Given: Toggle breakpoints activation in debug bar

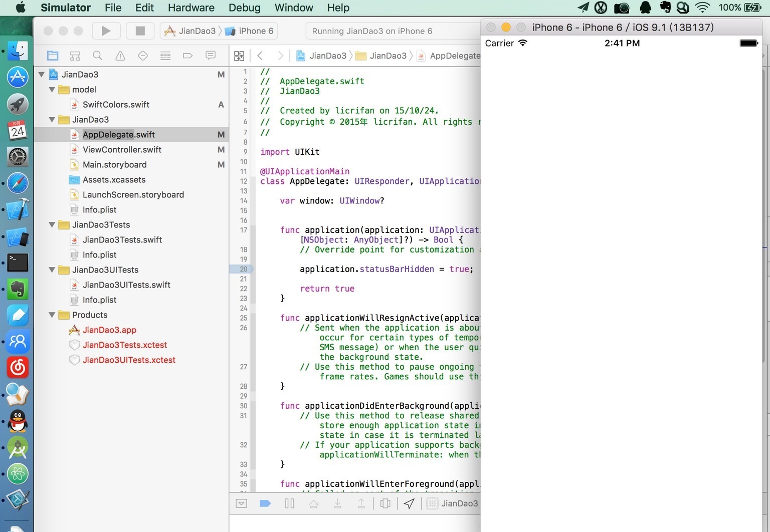Looking at the screenshot, I should (x=265, y=503).
